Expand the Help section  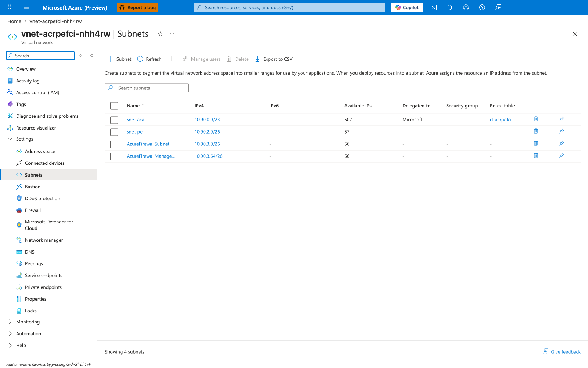pos(10,345)
